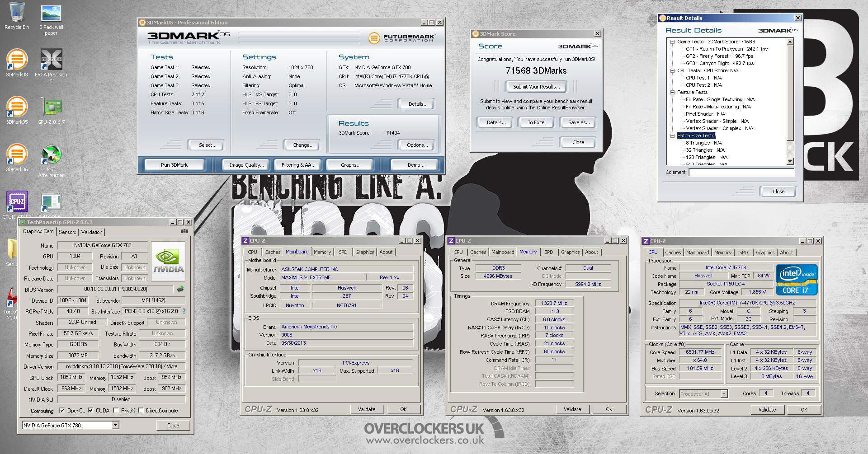
Task: Click the Filtering & AA button
Action: 298,165
